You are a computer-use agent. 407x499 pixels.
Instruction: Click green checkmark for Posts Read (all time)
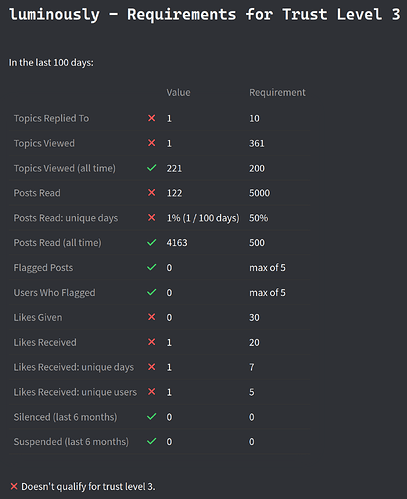tap(152, 242)
